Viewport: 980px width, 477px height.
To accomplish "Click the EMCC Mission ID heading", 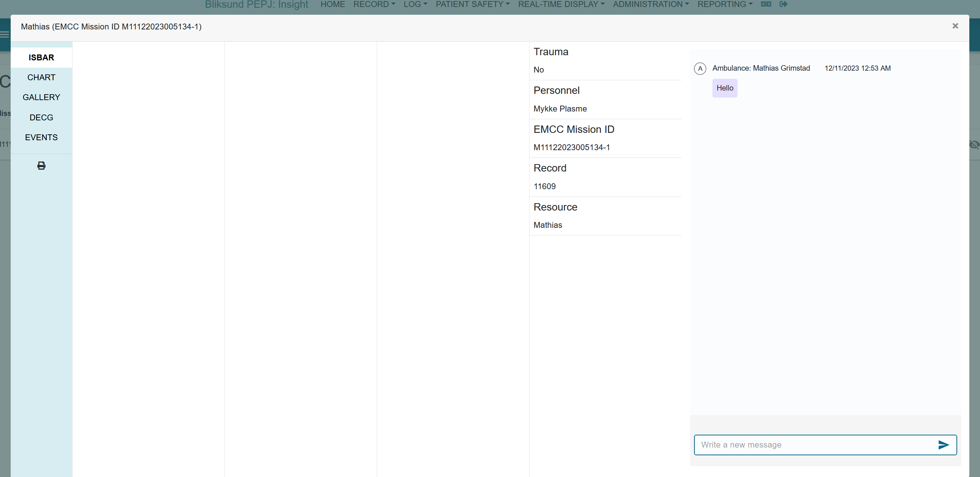I will 574,129.
